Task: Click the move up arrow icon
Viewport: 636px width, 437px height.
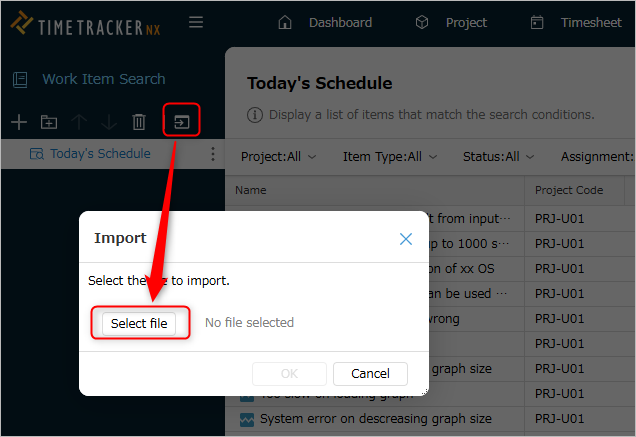Action: (79, 122)
